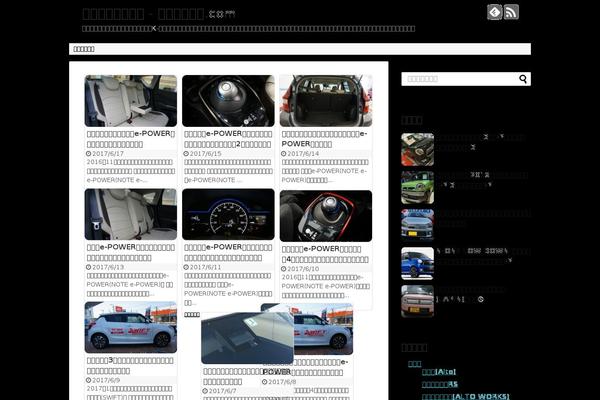
Task: Open red-trim shifter thumbnail dated 2017/6/10
Action: coord(326,216)
